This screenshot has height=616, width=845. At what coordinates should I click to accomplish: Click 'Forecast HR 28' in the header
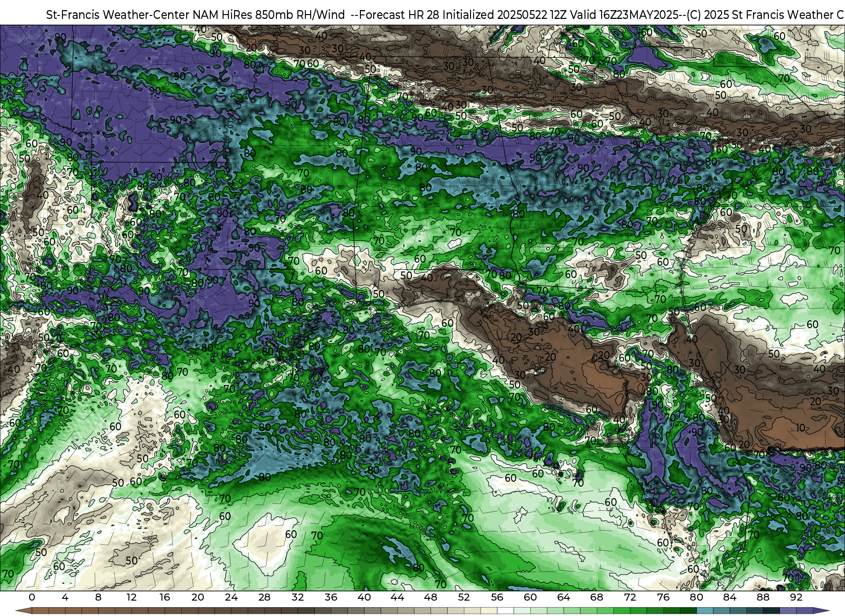[x=399, y=15]
